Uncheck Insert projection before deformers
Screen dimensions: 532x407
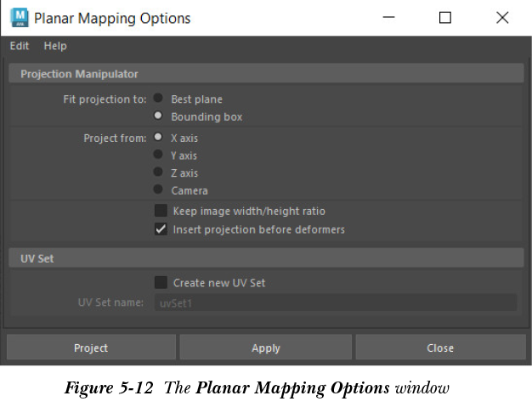[161, 229]
